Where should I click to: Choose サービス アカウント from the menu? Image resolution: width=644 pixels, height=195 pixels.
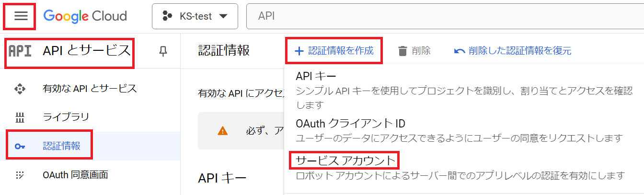click(346, 160)
